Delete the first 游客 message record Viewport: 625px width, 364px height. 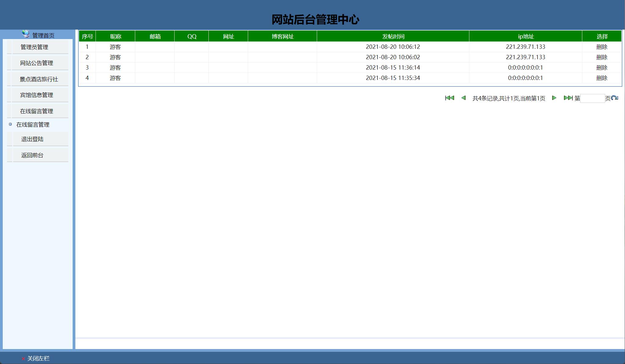point(602,47)
